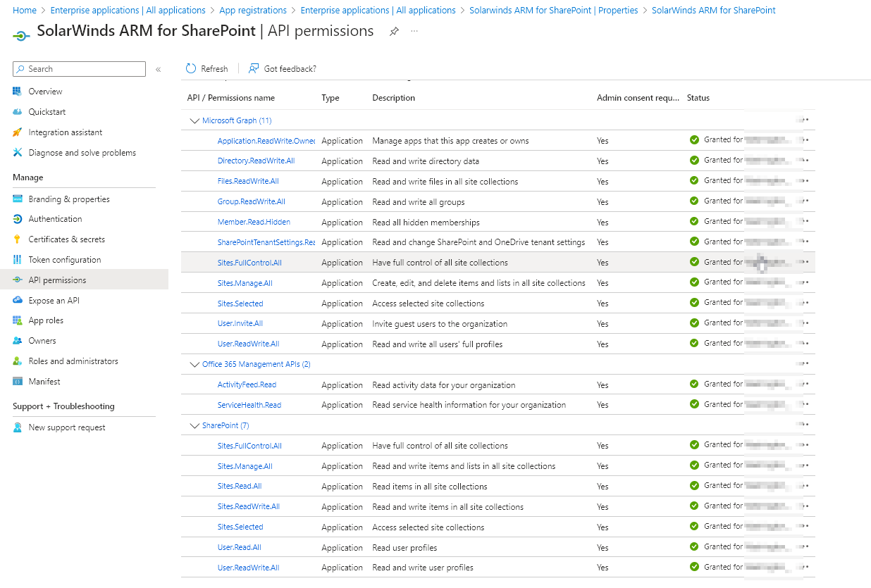Click the Refresh circular arrow icon

pos(191,69)
